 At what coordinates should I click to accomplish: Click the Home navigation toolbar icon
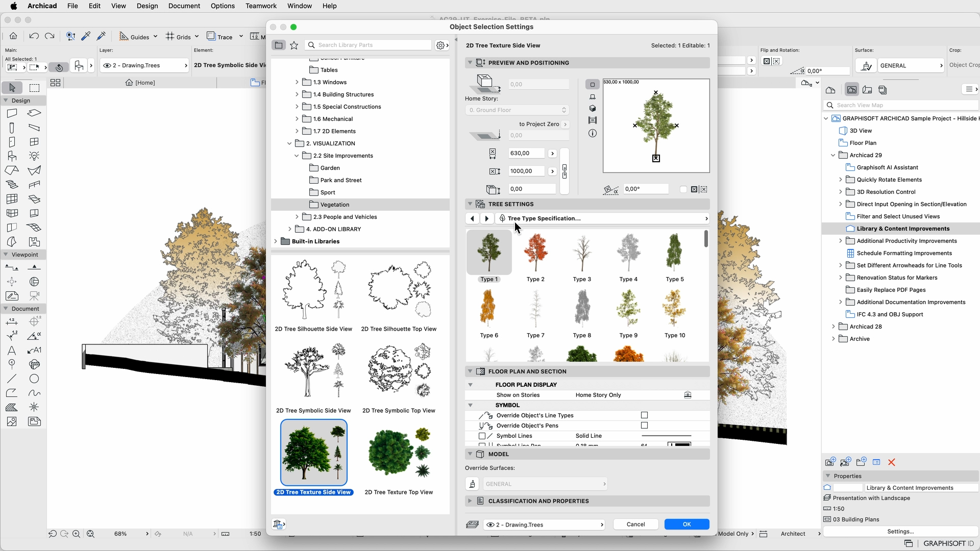(13, 36)
